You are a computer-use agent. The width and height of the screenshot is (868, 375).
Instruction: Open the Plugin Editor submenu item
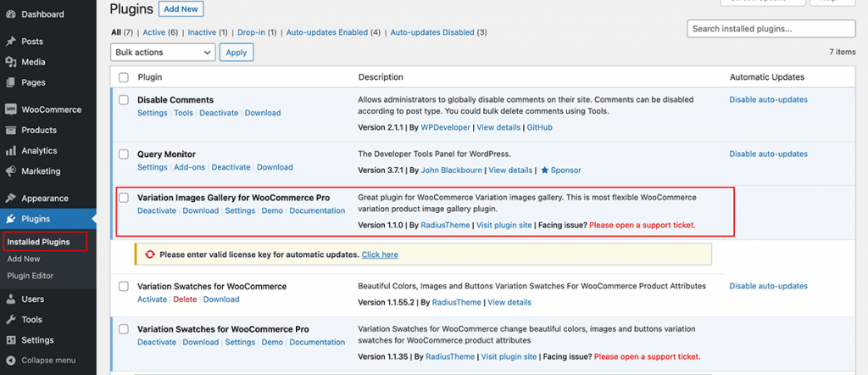(30, 276)
